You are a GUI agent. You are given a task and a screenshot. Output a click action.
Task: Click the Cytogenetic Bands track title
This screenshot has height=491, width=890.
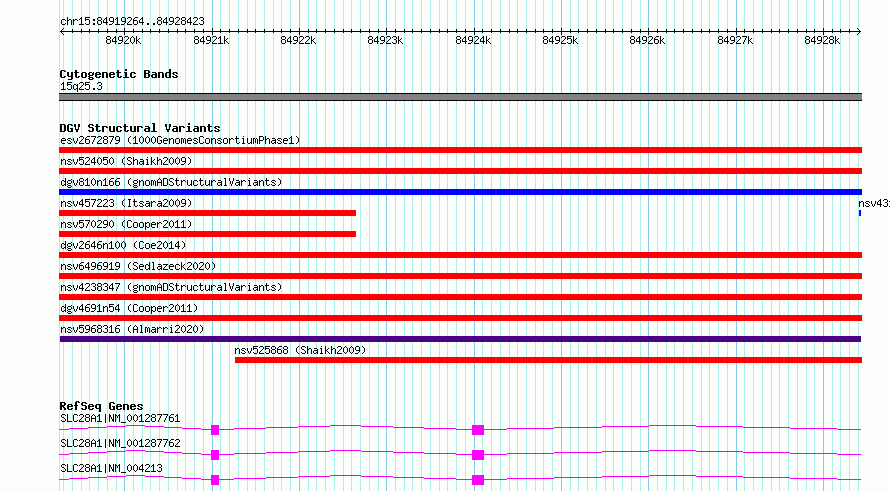119,74
